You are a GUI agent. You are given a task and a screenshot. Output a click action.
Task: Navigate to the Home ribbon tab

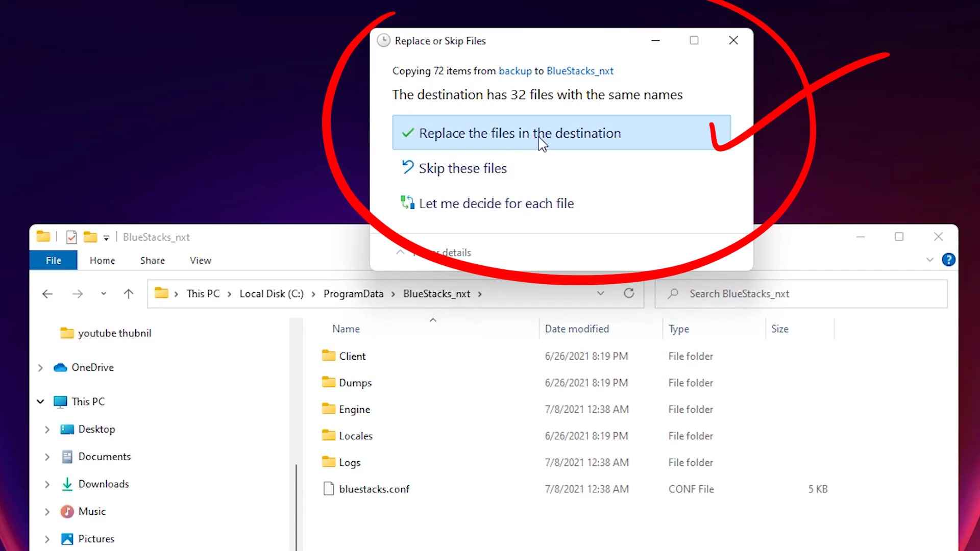coord(102,260)
